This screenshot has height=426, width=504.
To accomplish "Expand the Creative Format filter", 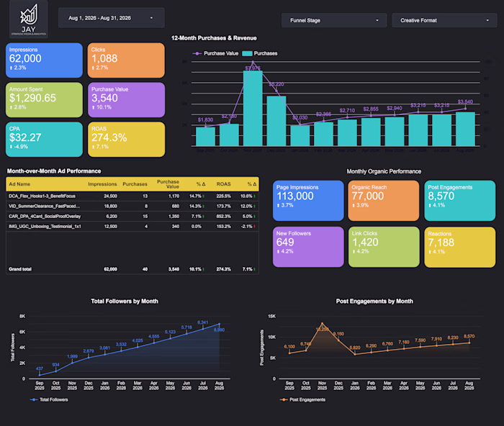I will (x=444, y=20).
